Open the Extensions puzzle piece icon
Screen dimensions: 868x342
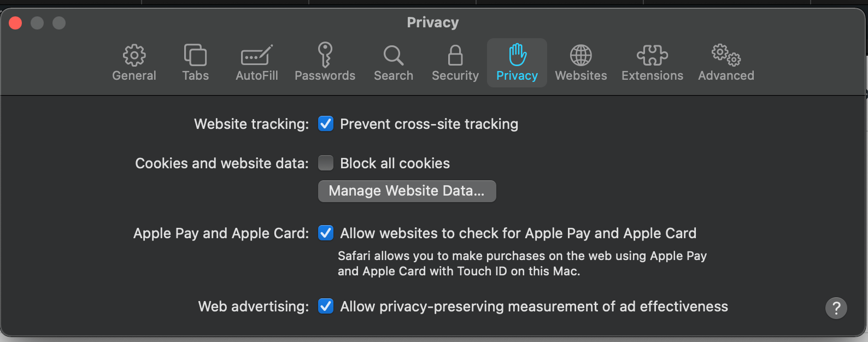652,55
